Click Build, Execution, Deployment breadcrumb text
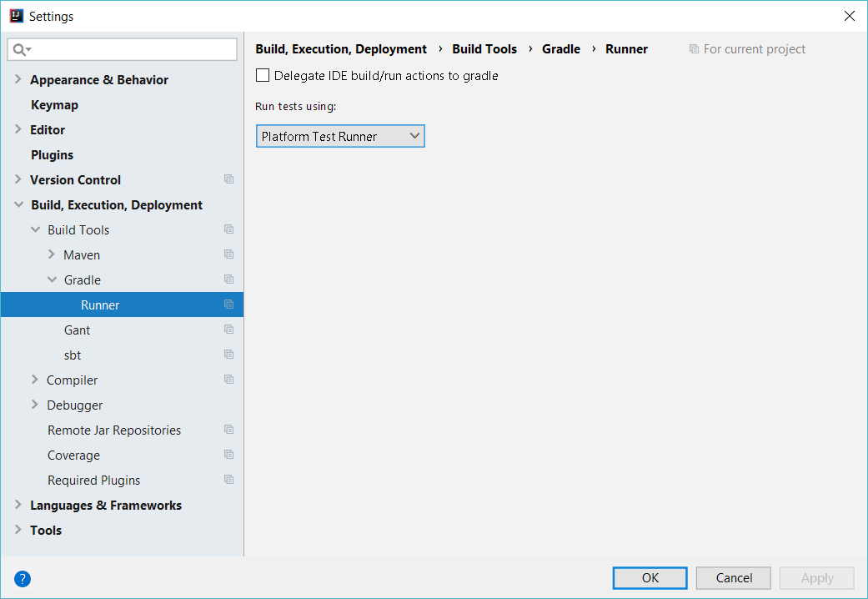Viewport: 868px width, 599px height. (x=341, y=48)
